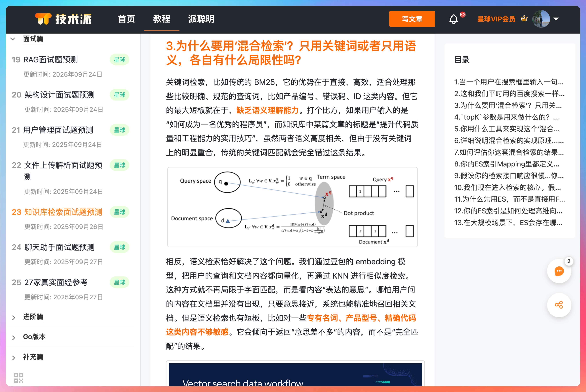This screenshot has width=586, height=392.
Task: Jump to TOC item 8 about ES索引Mapping
Action: click(x=506, y=164)
